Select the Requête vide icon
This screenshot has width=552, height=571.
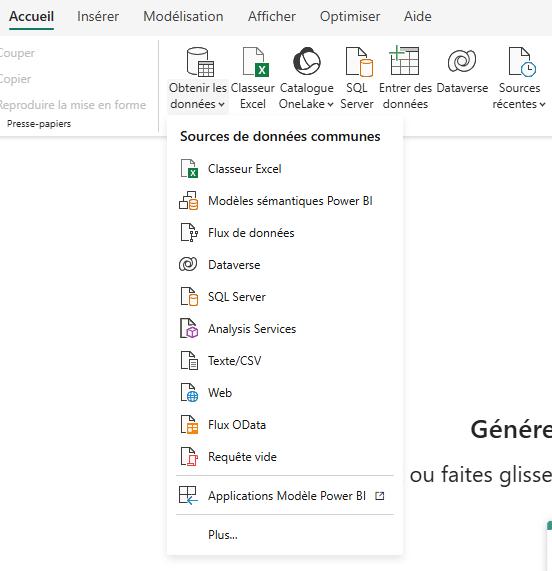(189, 457)
